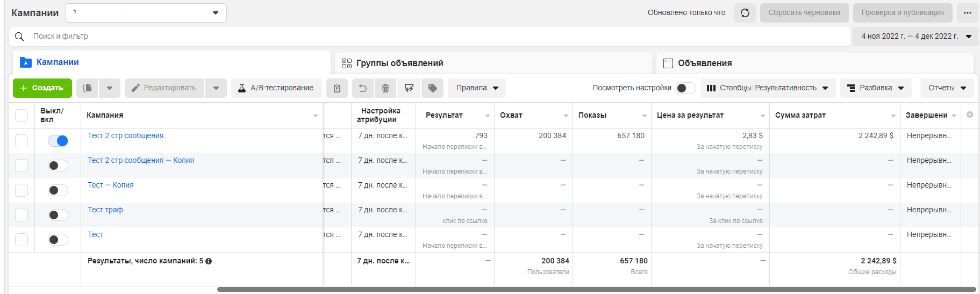Image resolution: width=980 pixels, height=294 pixels.
Task: Open sort menu of Кампания column header
Action: click(316, 116)
